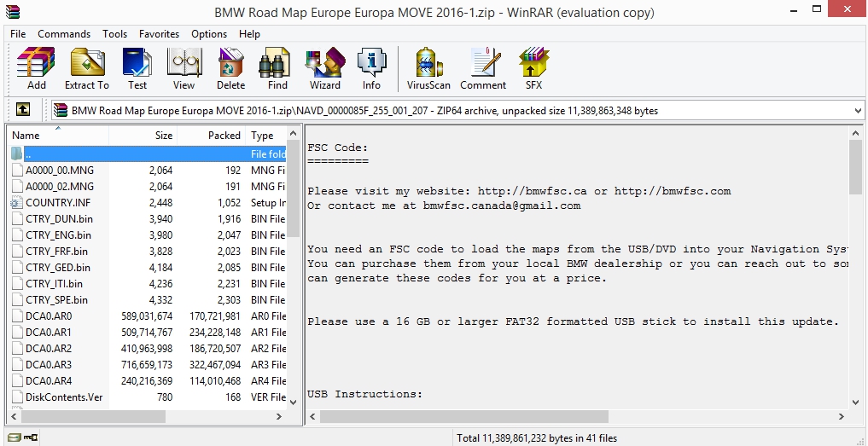The image size is (868, 446).
Task: Click file list vertical scrollbar up arrow
Action: 294,134
